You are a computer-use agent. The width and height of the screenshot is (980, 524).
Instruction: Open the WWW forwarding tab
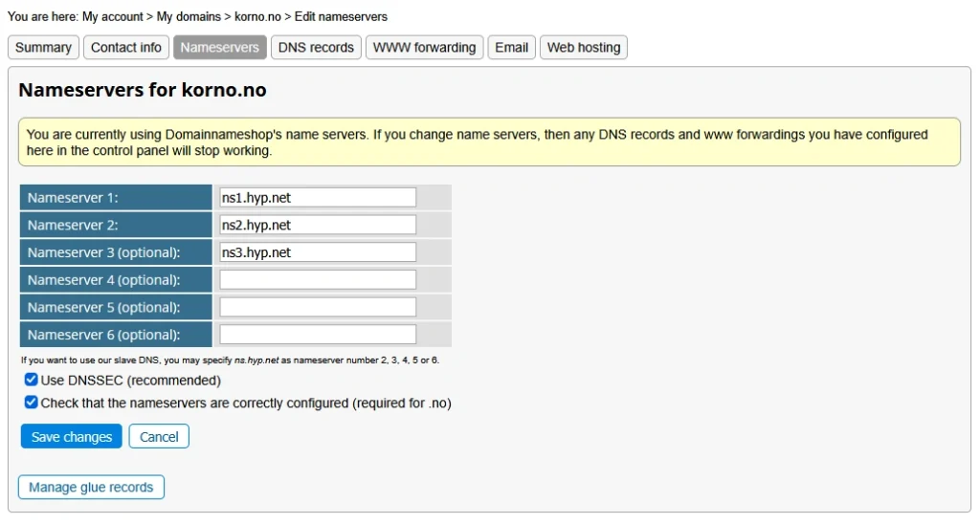[x=424, y=48]
